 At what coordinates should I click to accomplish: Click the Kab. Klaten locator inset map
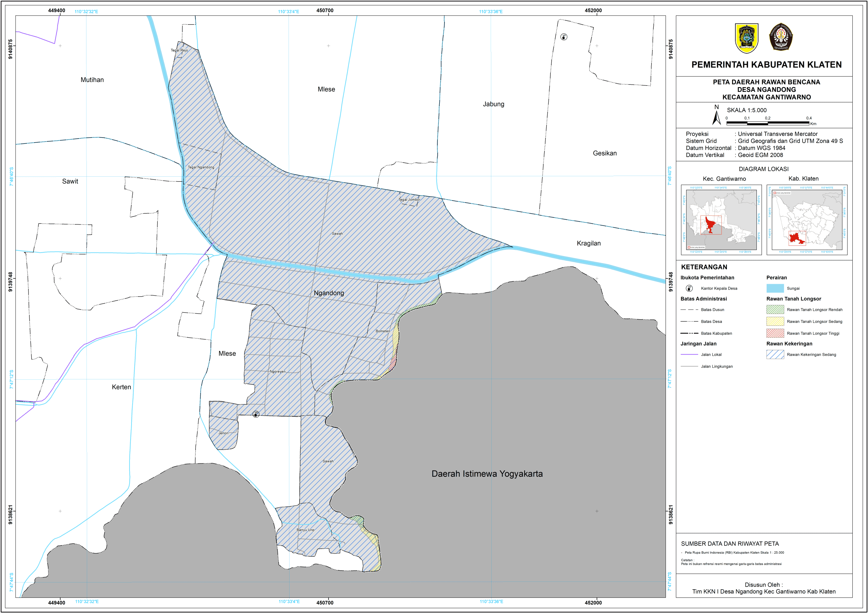tap(807, 220)
